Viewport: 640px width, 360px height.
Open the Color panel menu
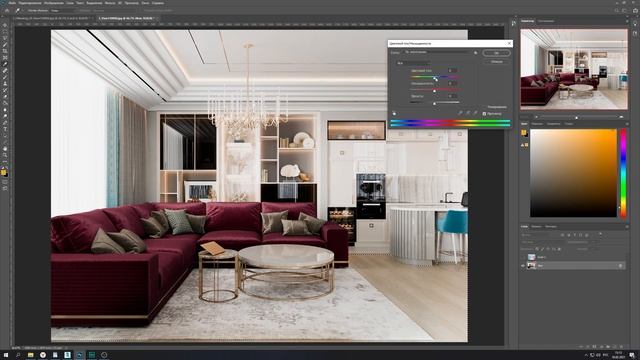627,124
